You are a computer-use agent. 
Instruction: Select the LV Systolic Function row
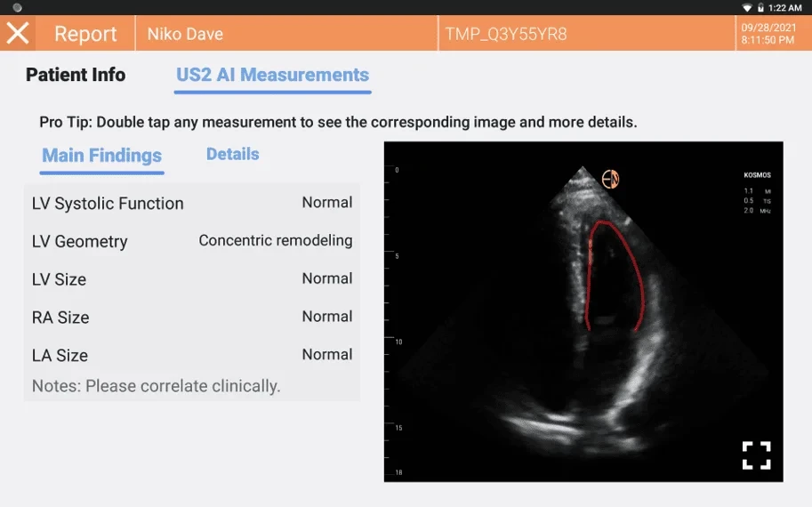[x=192, y=203]
